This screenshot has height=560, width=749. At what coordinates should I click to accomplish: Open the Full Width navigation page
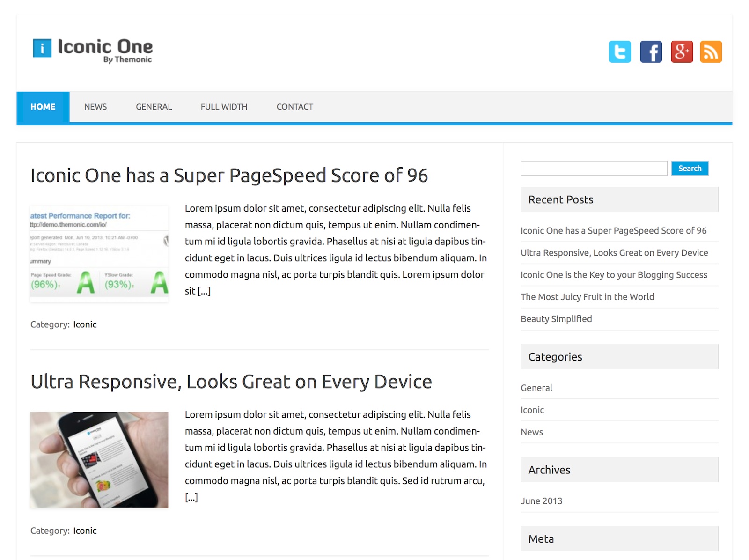224,107
